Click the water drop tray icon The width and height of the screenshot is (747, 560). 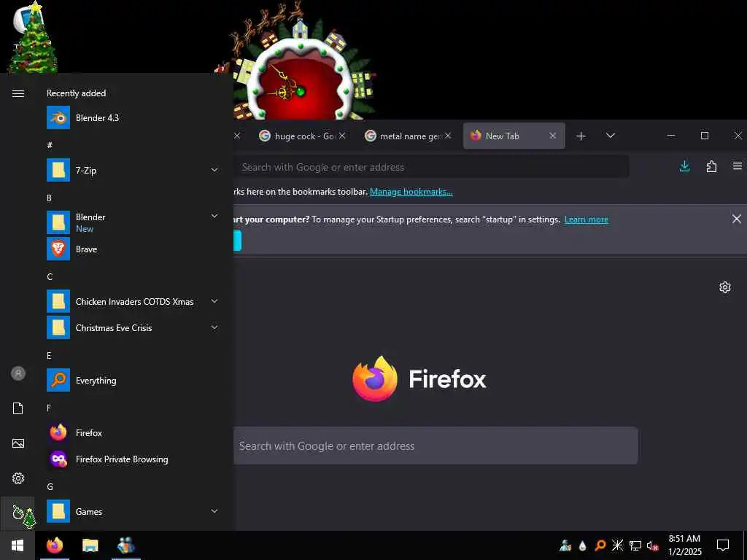(582, 545)
